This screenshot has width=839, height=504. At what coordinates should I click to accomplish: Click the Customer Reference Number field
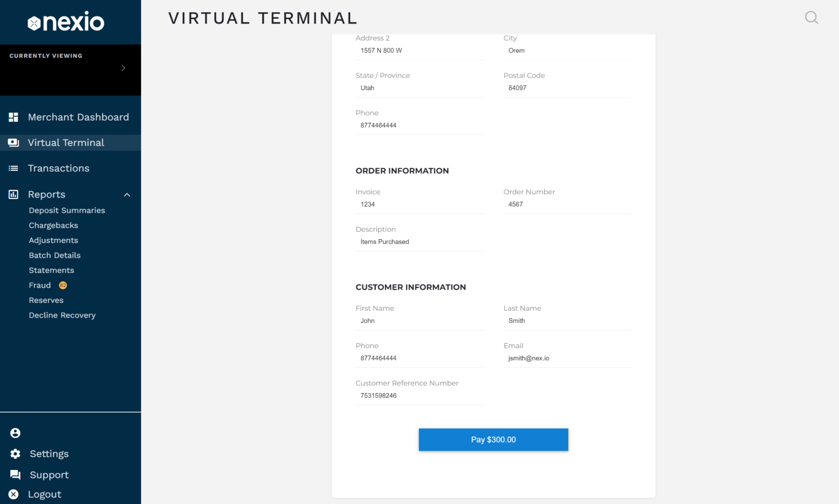419,396
